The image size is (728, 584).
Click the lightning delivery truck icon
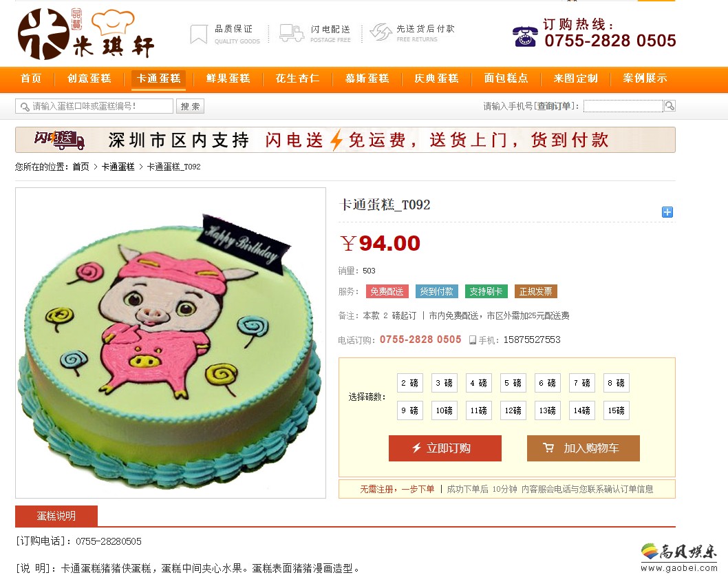coord(292,34)
